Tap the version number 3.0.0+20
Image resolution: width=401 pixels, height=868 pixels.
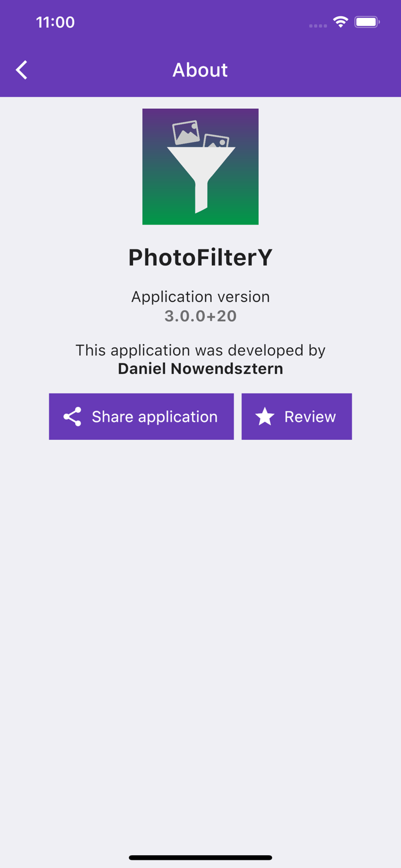click(x=200, y=316)
